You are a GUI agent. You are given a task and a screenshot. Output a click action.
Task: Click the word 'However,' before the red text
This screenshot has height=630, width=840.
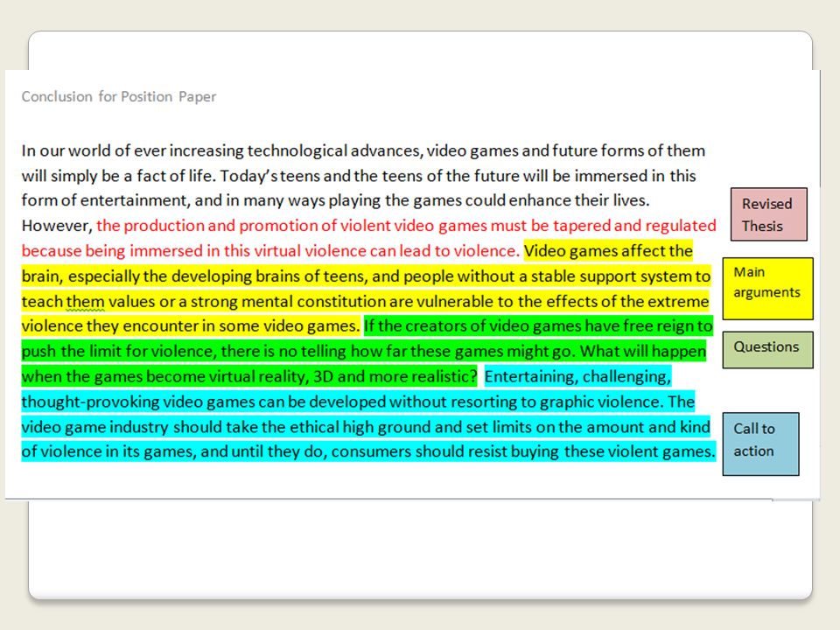click(58, 226)
